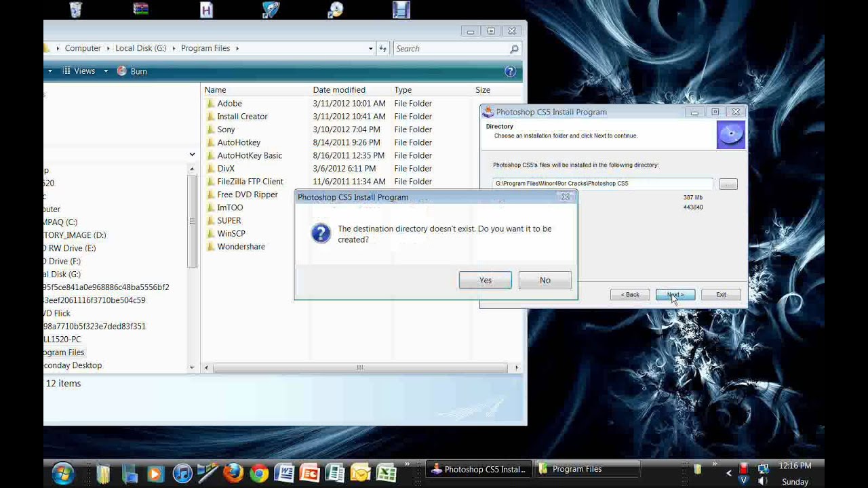
Task: Launch PowerPoint from the taskbar
Action: 309,472
